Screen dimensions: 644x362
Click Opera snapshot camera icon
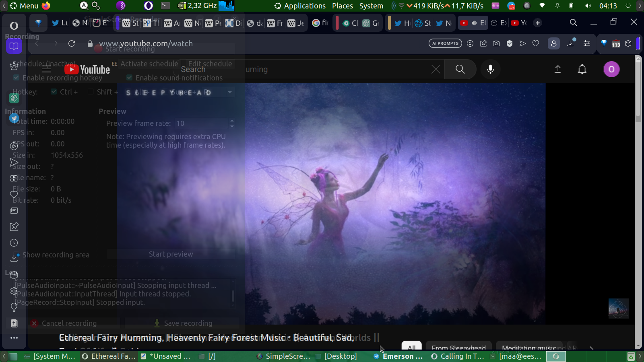496,43
